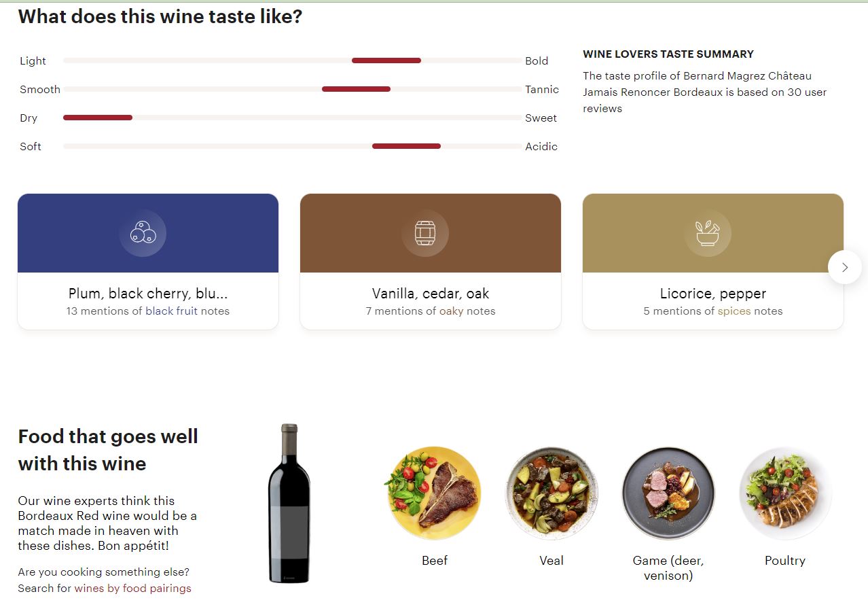
Task: Select the Poultry dish image
Action: pyautogui.click(x=785, y=493)
